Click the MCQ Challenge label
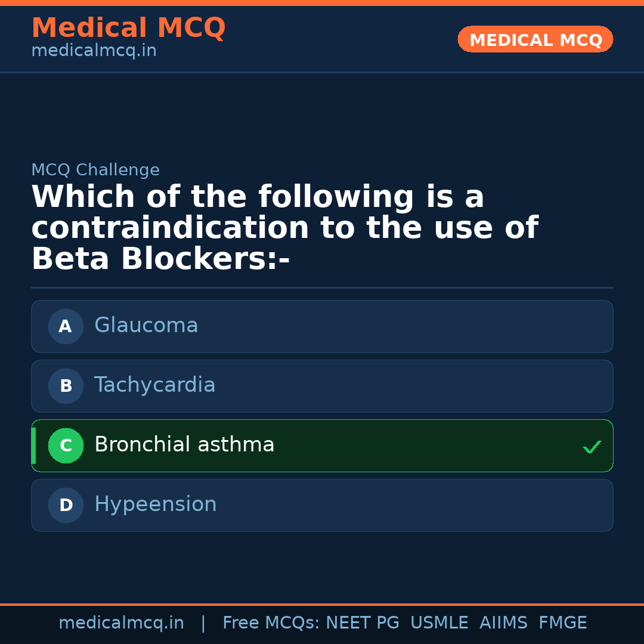The height and width of the screenshot is (644, 644). [95, 170]
